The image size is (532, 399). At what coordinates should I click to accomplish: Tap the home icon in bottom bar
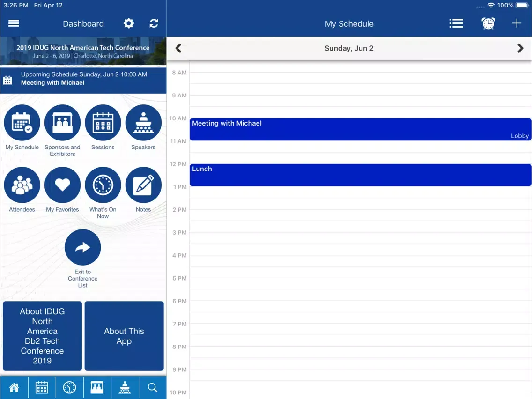pos(14,387)
